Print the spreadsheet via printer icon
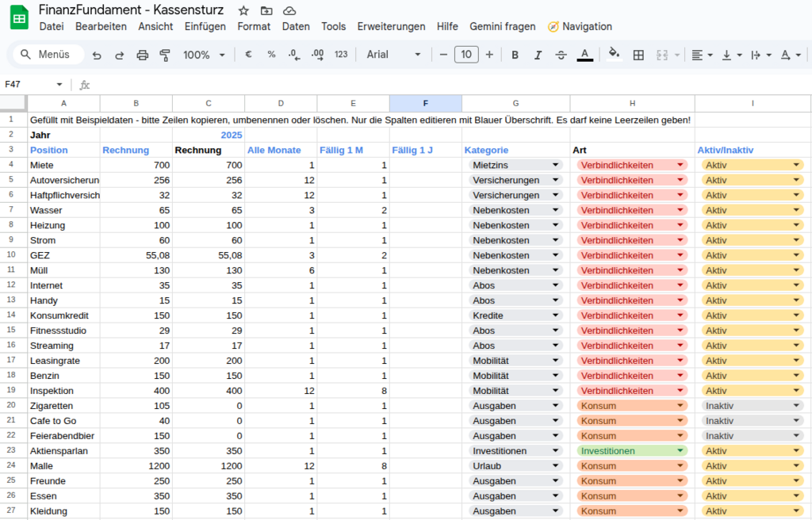812x520 pixels. point(143,55)
